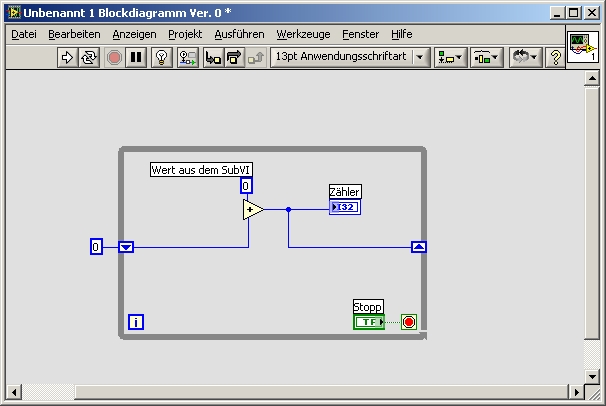Click the VI icon in top-right corner
This screenshot has height=406, width=606.
click(583, 47)
